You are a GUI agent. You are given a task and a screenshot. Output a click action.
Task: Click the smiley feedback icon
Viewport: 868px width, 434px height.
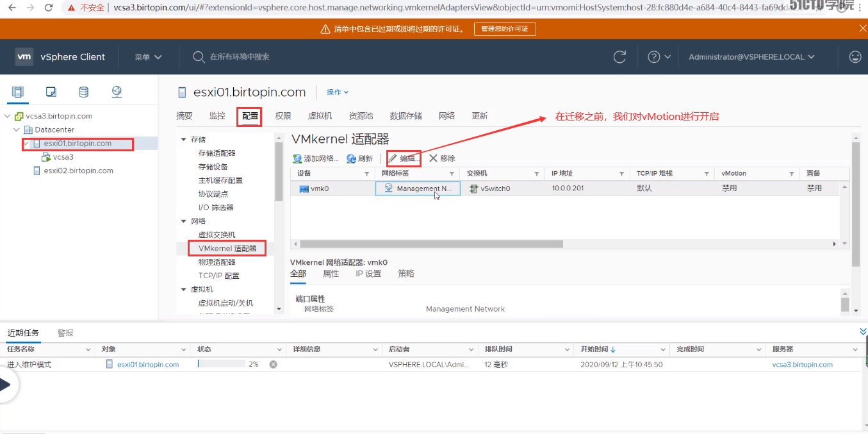coord(855,56)
